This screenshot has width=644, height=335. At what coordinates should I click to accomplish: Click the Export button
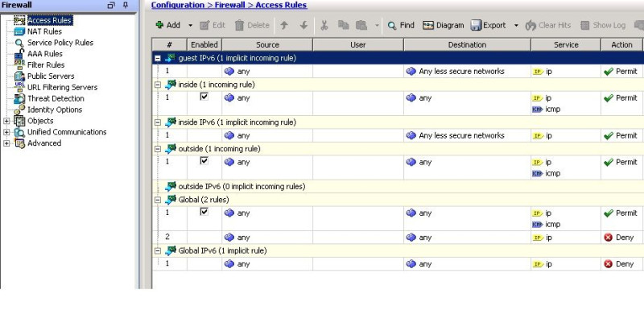click(x=489, y=25)
